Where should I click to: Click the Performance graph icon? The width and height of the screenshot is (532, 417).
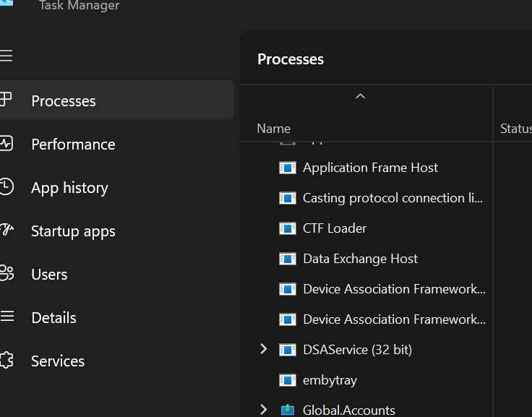(x=7, y=143)
